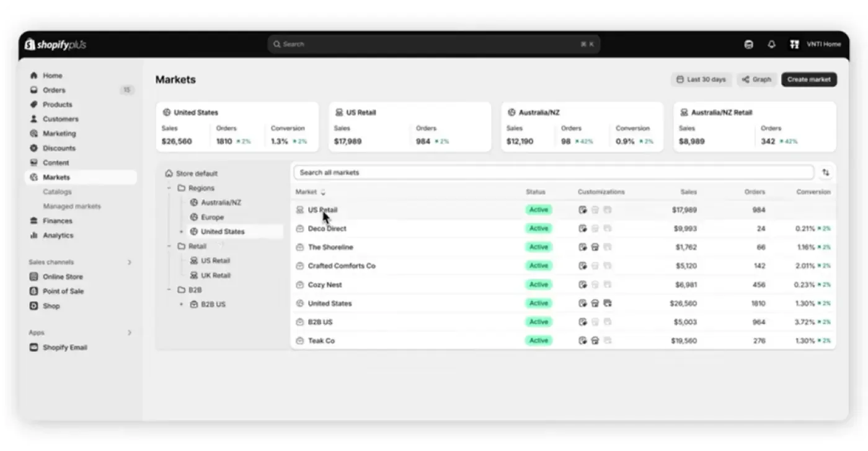Open the sort icon beside the markets search bar
868x451 pixels.
(826, 172)
